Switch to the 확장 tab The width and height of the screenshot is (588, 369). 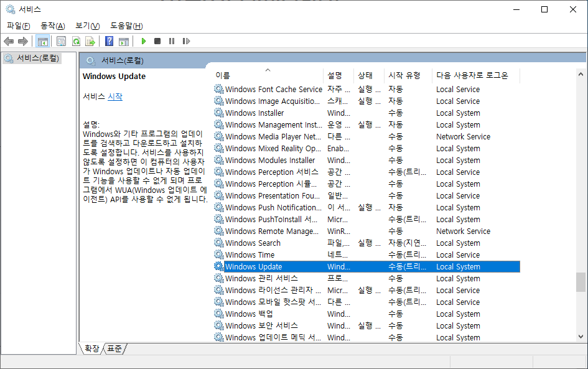pyautogui.click(x=92, y=348)
